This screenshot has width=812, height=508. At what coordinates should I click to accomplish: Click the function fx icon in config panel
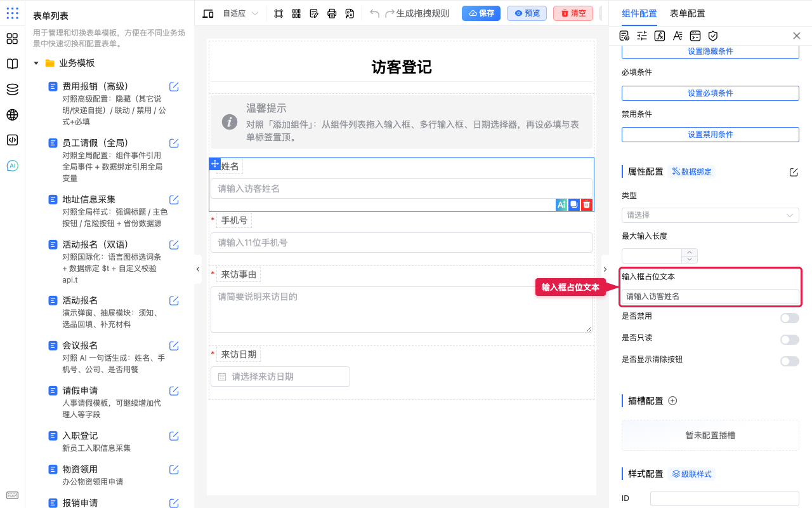point(660,36)
